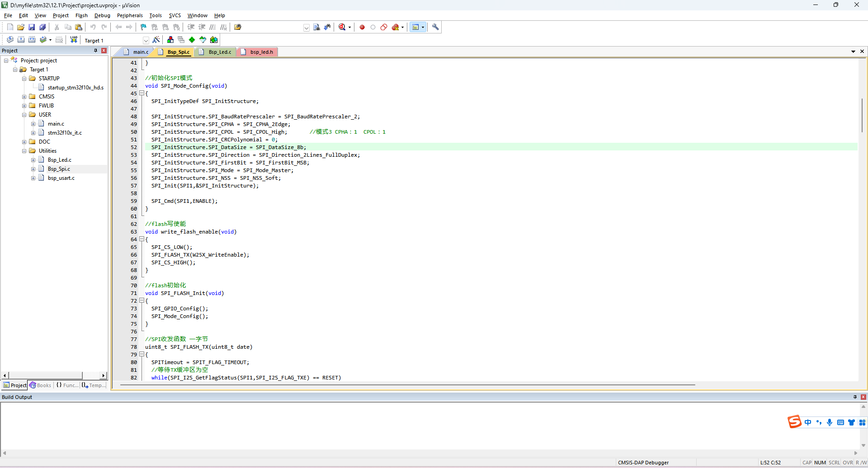868x468 pixels.
Task: Start debug session icon
Action: pos(342,27)
